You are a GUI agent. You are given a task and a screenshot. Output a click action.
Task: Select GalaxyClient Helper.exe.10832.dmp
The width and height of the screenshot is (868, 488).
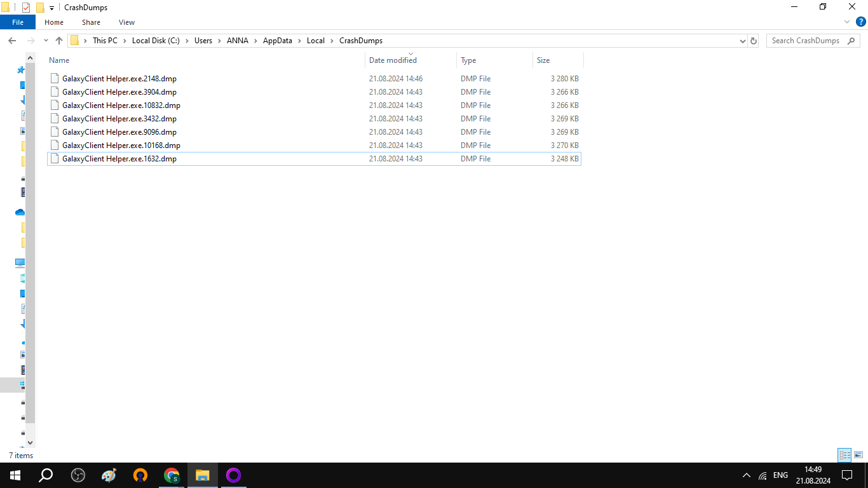[314, 105]
